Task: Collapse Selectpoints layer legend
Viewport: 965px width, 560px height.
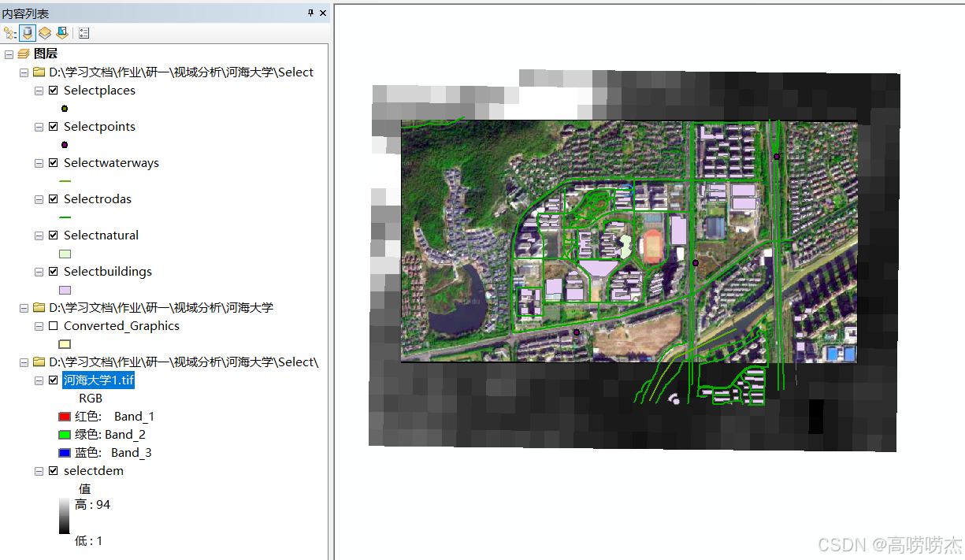Action: click(39, 127)
